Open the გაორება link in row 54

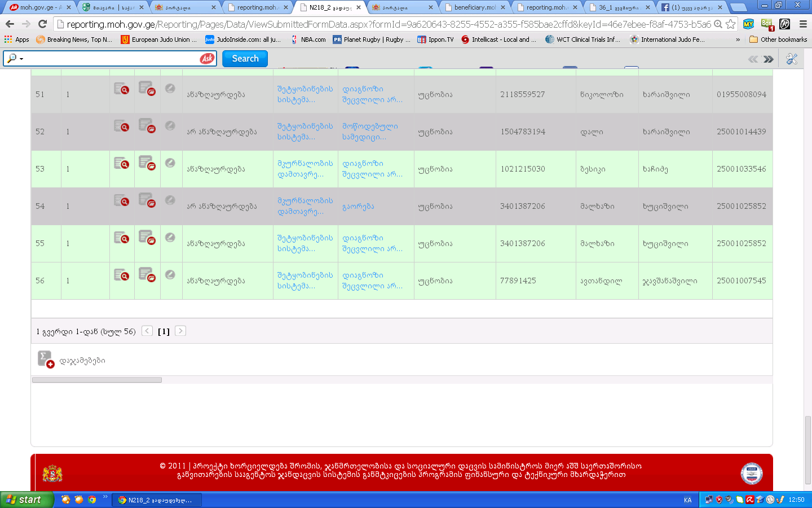pos(358,207)
